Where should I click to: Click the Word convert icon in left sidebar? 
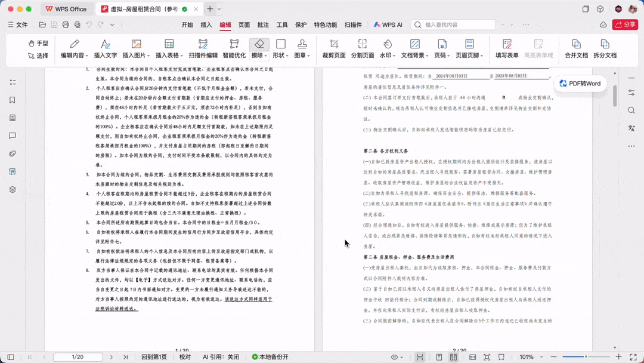pos(13,171)
